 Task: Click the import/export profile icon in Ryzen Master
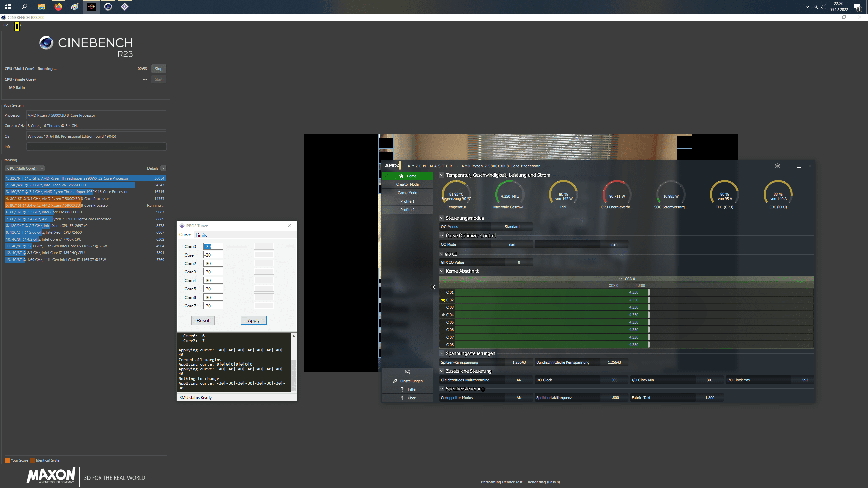pyautogui.click(x=407, y=372)
